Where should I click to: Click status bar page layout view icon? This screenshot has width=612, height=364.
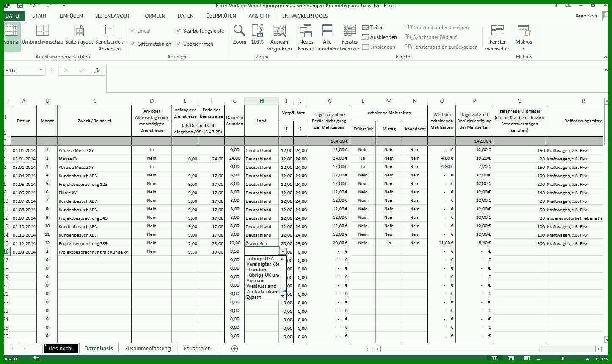pyautogui.click(x=511, y=359)
